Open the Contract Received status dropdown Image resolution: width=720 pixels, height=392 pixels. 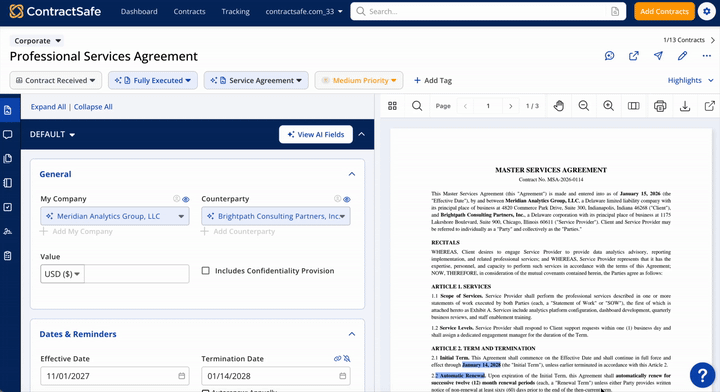[x=56, y=80]
